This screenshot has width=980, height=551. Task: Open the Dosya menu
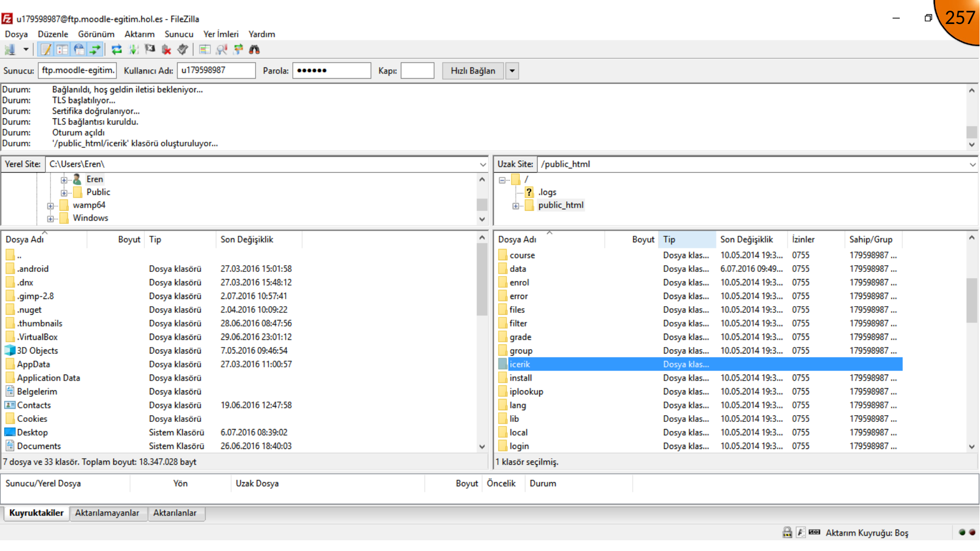point(16,34)
